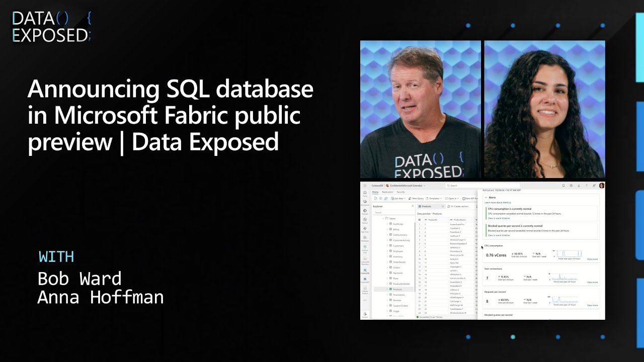Open Monitor in the left navigation rail
Image resolution: width=644 pixels, height=362 pixels.
pyautogui.click(x=365, y=221)
